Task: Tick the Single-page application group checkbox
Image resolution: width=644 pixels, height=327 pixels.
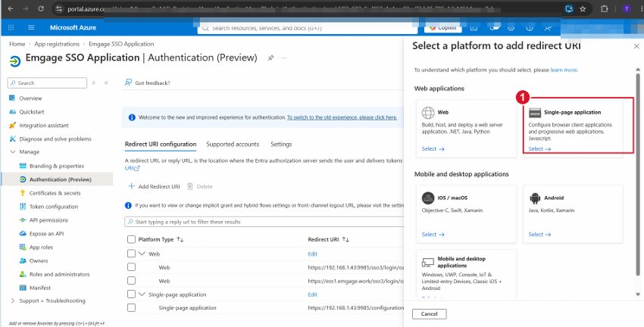Action: [x=131, y=294]
